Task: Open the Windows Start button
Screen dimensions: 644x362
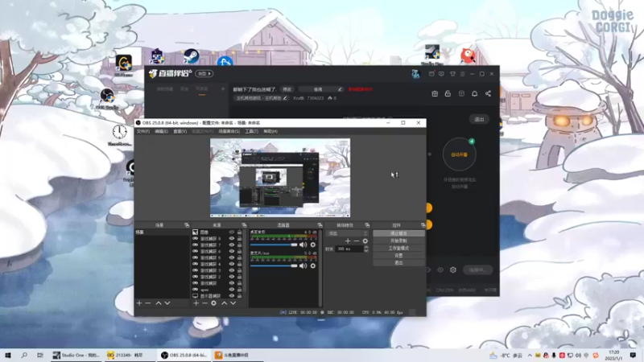Action: coord(8,355)
